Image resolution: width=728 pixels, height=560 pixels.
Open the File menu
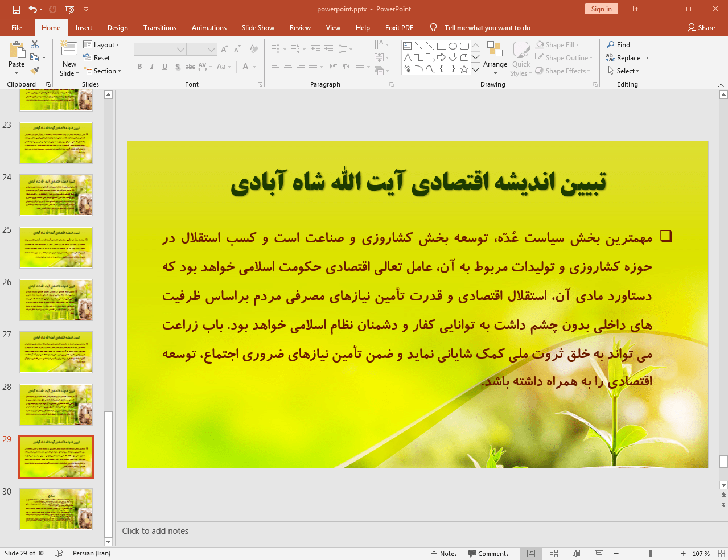(x=17, y=28)
